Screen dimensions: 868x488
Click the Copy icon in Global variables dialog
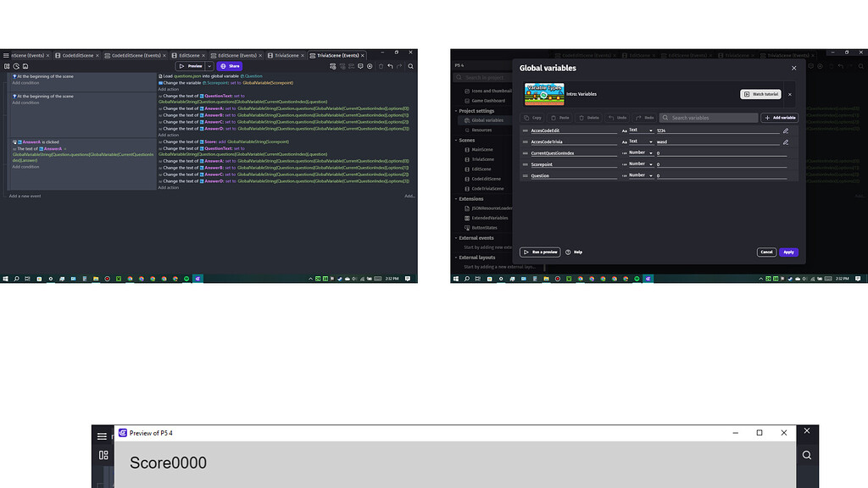[526, 118]
